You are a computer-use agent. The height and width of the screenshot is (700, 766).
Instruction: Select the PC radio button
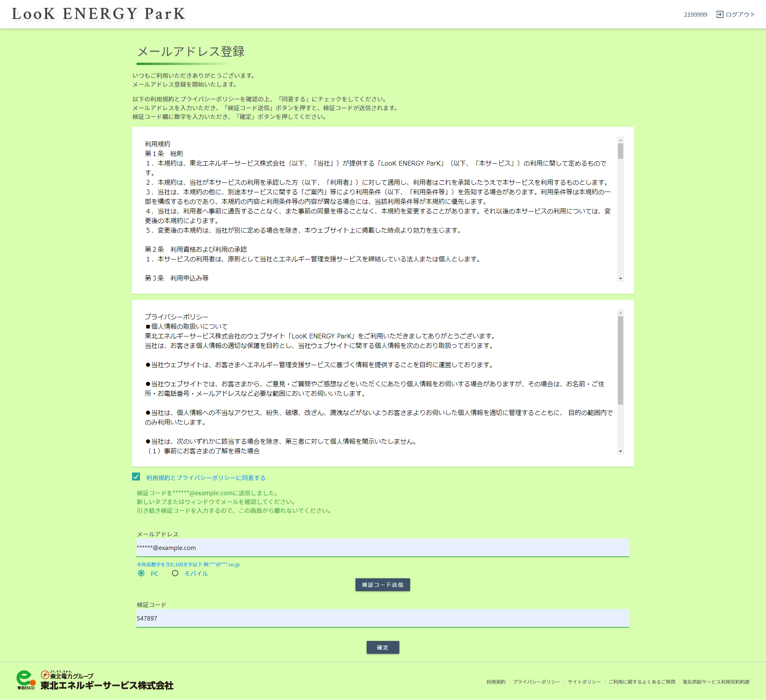(x=141, y=573)
